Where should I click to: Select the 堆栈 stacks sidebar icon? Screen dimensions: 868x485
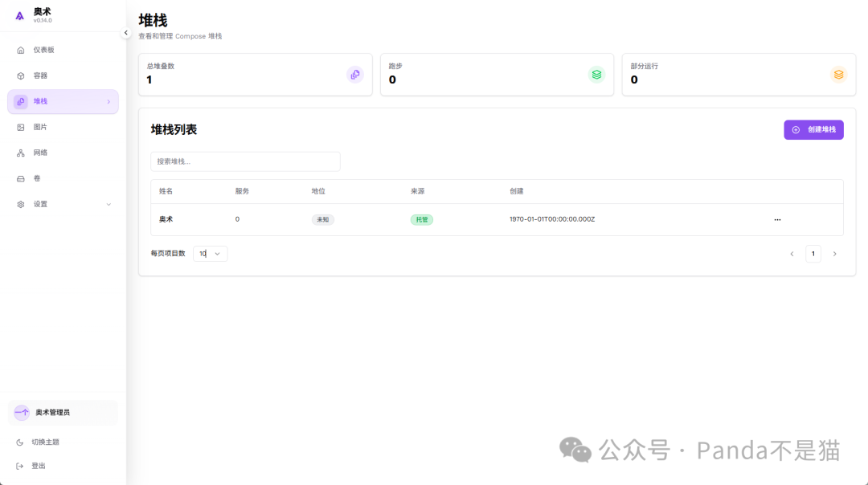[x=20, y=102]
